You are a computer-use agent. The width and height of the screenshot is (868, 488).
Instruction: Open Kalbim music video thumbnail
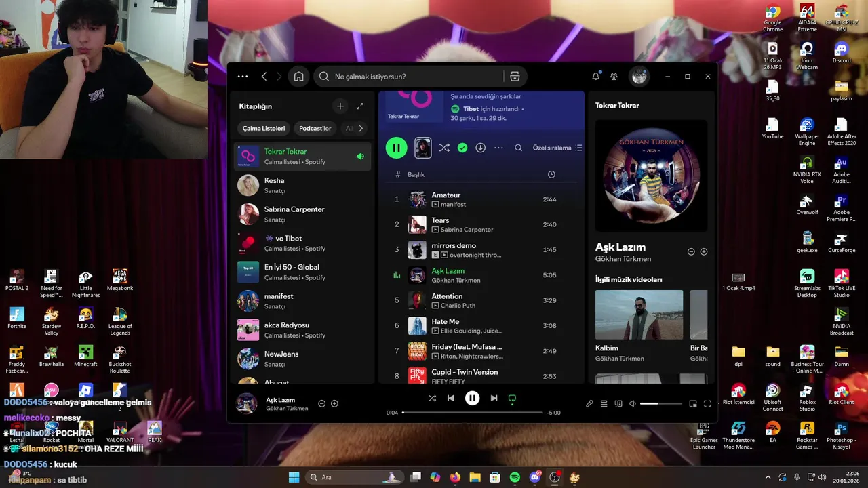click(x=639, y=314)
